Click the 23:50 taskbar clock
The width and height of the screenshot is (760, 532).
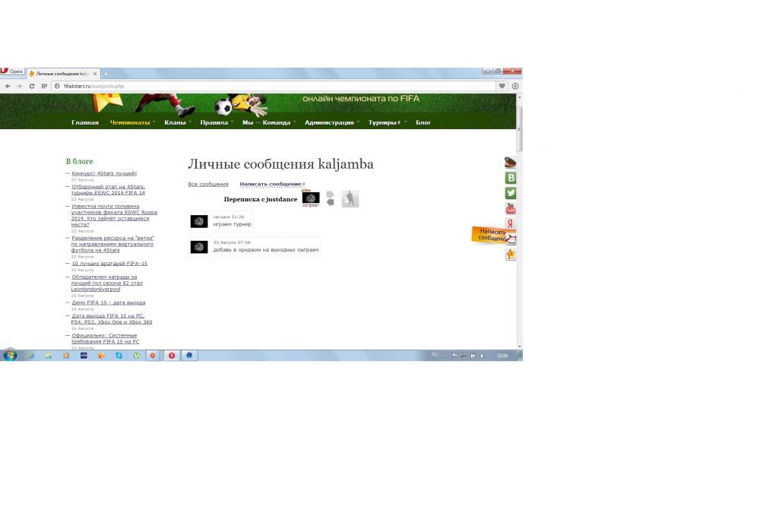[502, 356]
